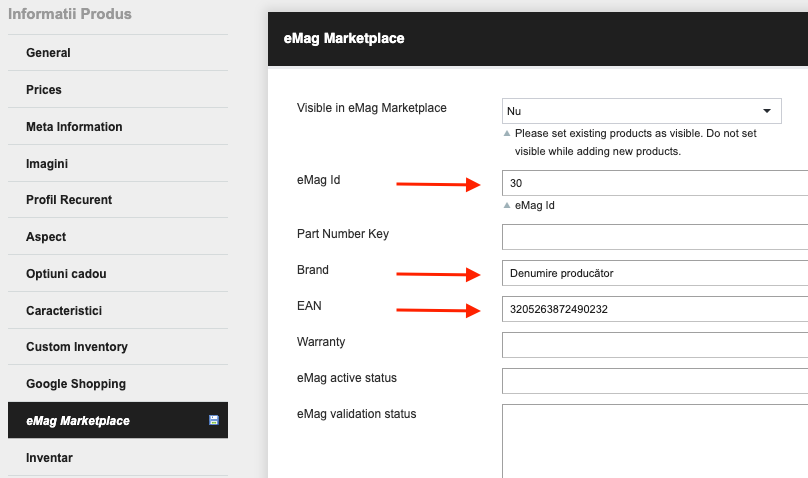This screenshot has width=808, height=478.
Task: Select the Profil Recurent tab
Action: coord(117,200)
